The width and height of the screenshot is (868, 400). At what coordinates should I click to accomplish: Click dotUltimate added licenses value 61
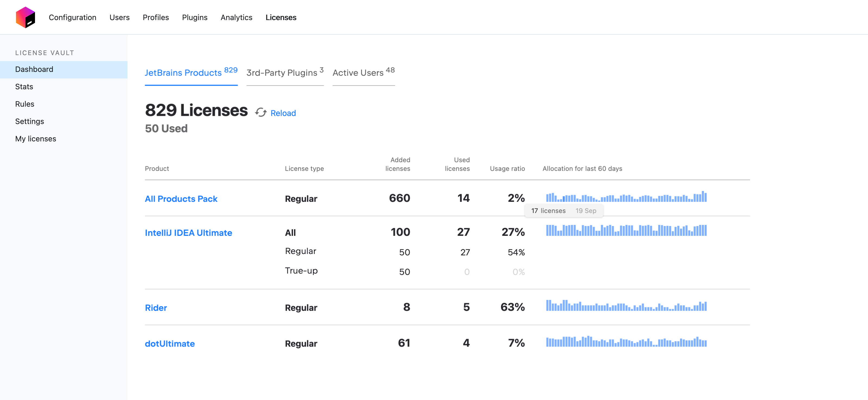404,343
